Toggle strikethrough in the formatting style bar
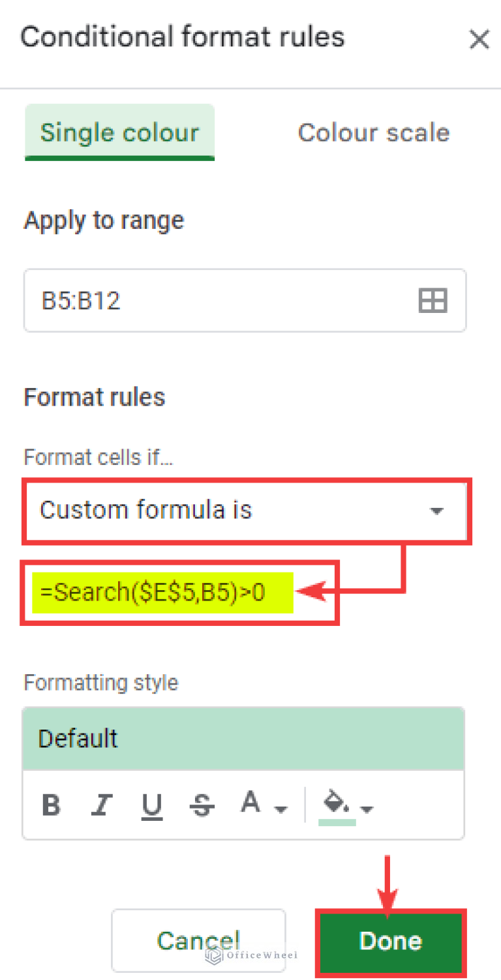Screen dimensions: 501x980 point(202,805)
